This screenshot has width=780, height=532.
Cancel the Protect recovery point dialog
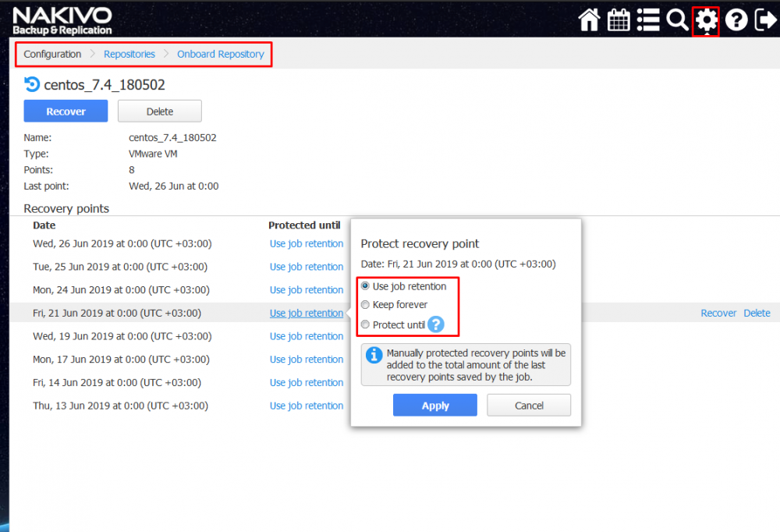(x=529, y=405)
